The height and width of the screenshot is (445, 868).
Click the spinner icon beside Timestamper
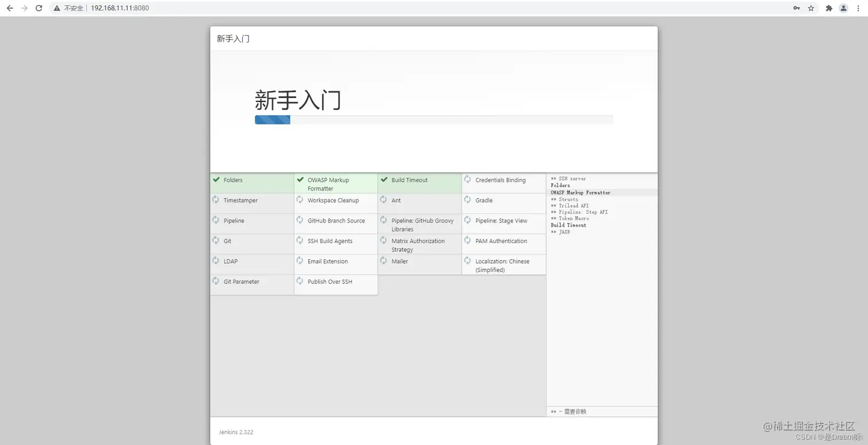(x=216, y=200)
